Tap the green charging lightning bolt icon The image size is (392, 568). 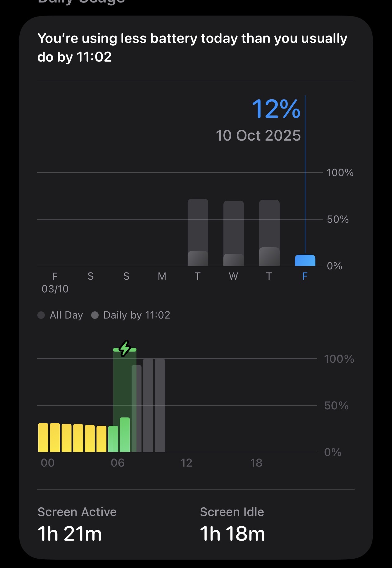tap(125, 348)
